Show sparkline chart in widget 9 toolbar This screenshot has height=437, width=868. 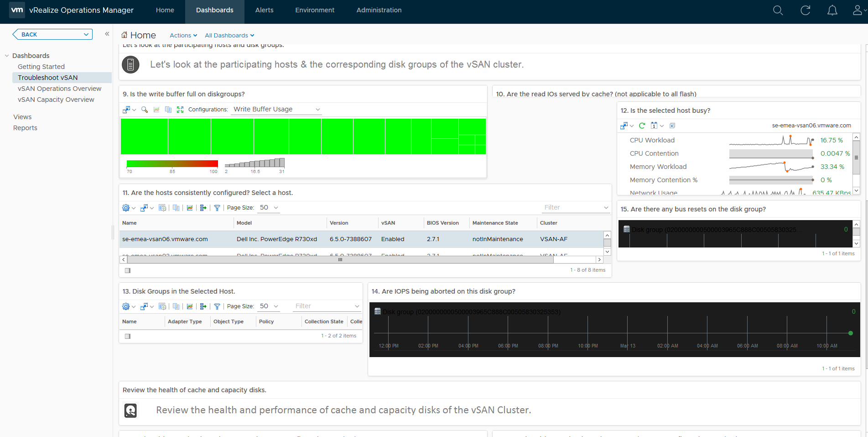(x=156, y=110)
